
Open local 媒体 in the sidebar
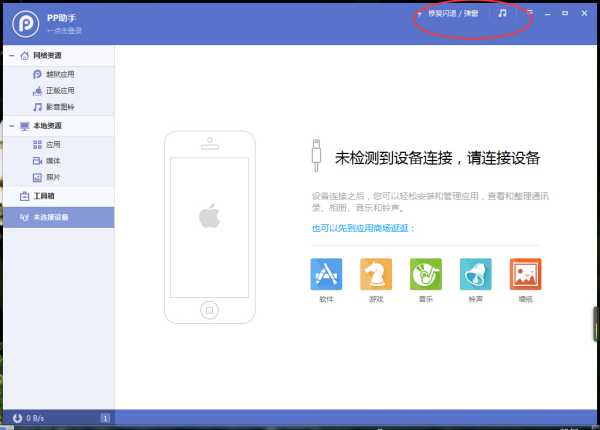pyautogui.click(x=53, y=161)
